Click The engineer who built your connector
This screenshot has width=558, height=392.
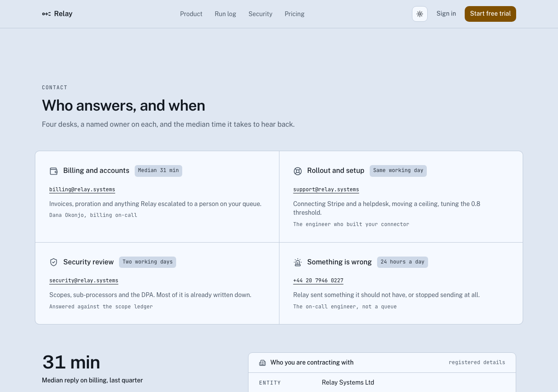tap(351, 224)
